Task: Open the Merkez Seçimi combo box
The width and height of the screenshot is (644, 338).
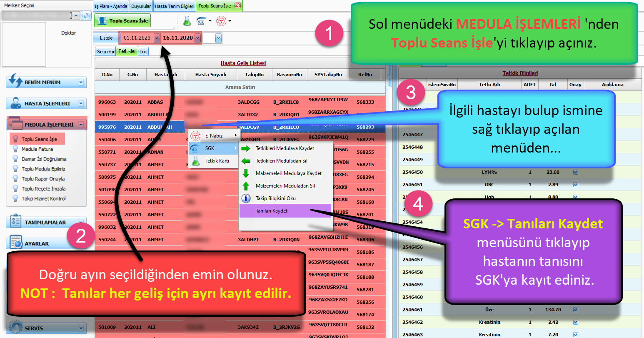Action: click(x=76, y=15)
